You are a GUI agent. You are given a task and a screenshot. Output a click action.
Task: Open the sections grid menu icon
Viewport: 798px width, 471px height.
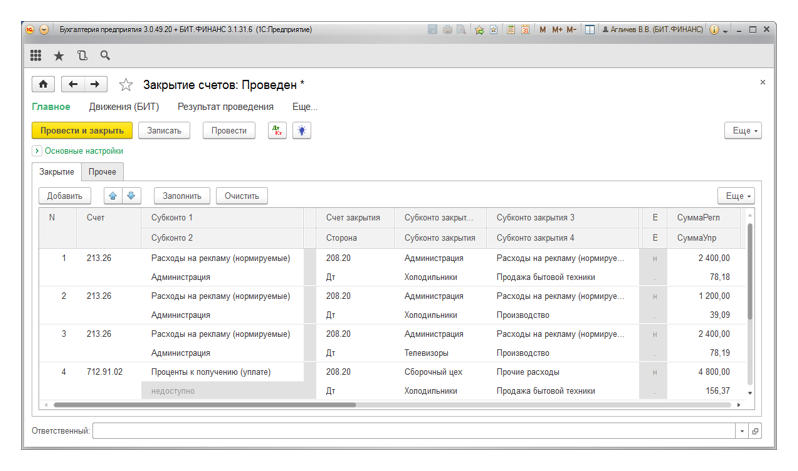[x=36, y=56]
